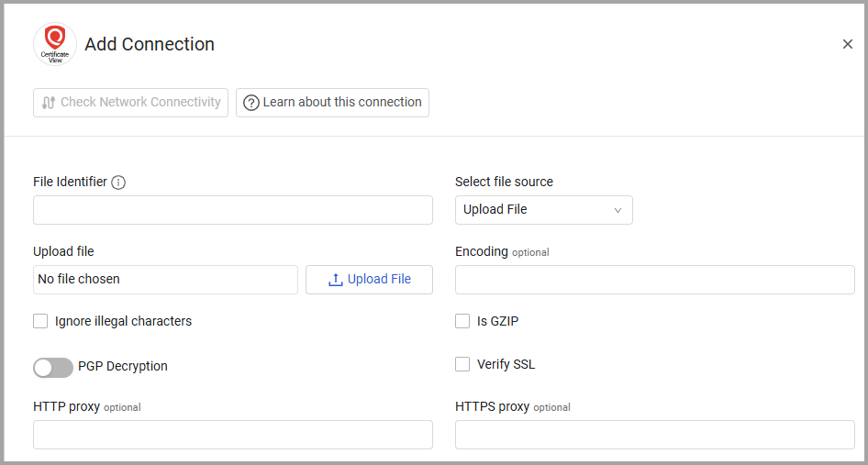Screen dimensions: 868x465
Task: Click the upload arrow icon
Action: (x=335, y=280)
